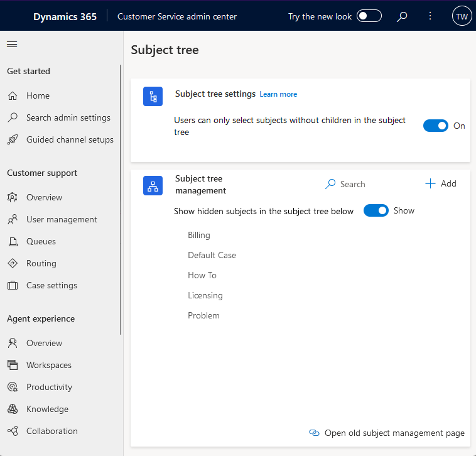476x456 pixels.
Task: Click the Routing diamond icon
Action: [x=13, y=263]
